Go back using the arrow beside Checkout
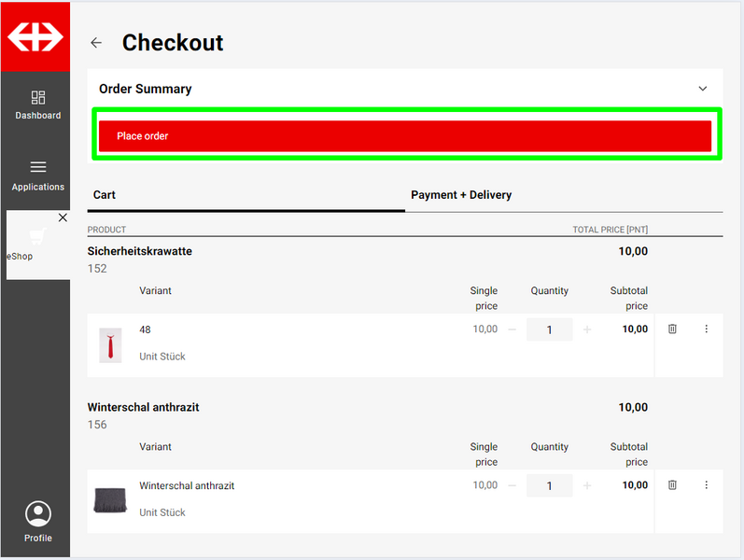 pos(96,43)
